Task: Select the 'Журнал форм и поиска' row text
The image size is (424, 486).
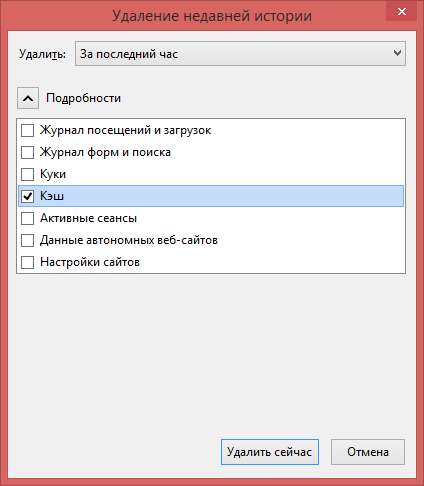Action: click(105, 152)
